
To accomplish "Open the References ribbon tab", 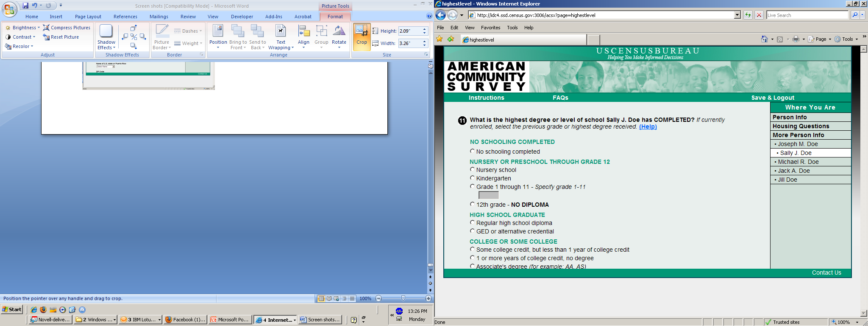I will (x=125, y=17).
